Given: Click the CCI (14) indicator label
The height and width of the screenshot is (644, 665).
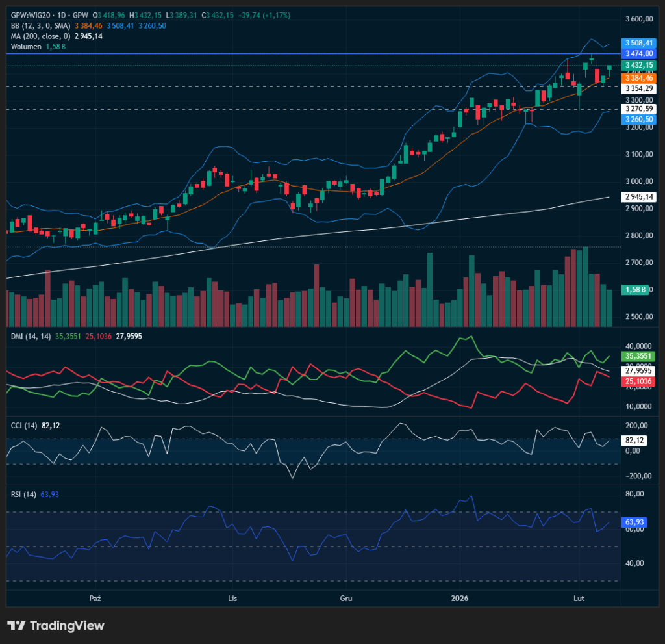Looking at the screenshot, I should click(x=25, y=426).
